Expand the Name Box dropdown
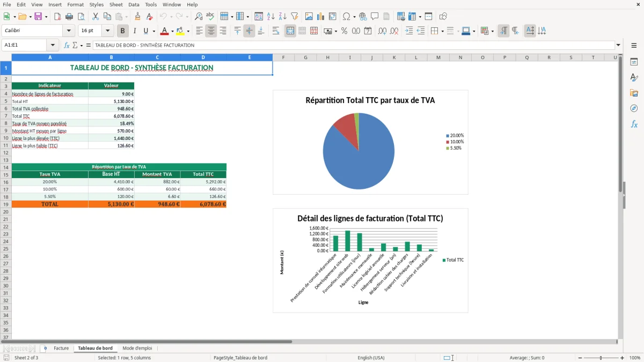This screenshot has height=362, width=644. point(53,45)
